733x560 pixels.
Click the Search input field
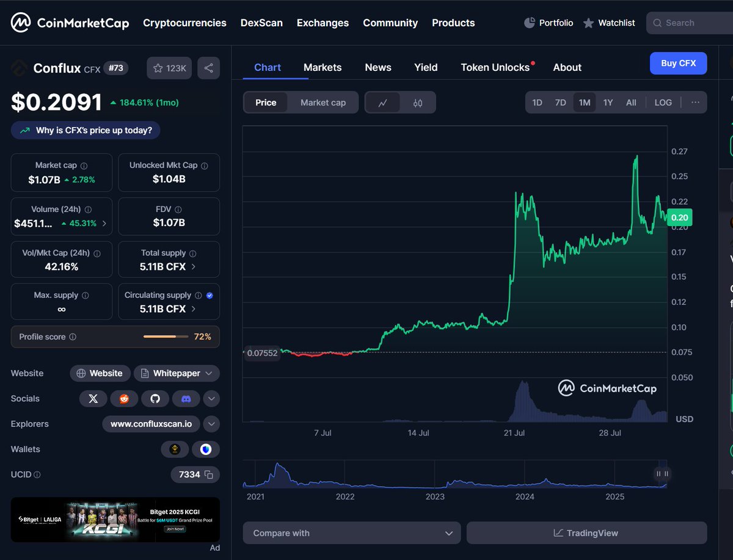click(690, 23)
